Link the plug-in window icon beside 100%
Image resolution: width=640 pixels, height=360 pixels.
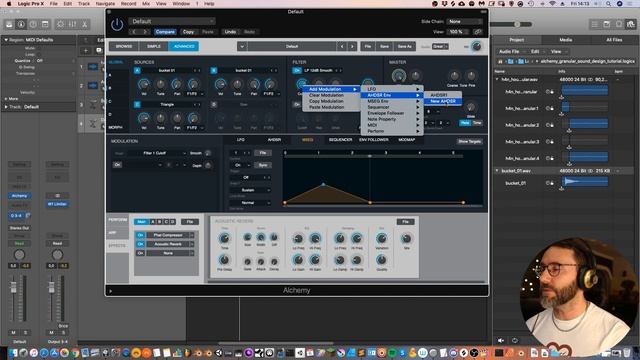pos(477,32)
